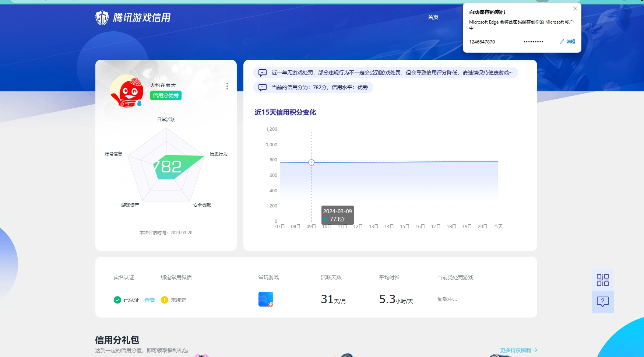This screenshot has height=357, width=644.
Task: Click the 本次评估时间 2024.03.20 text
Action: pyautogui.click(x=166, y=233)
